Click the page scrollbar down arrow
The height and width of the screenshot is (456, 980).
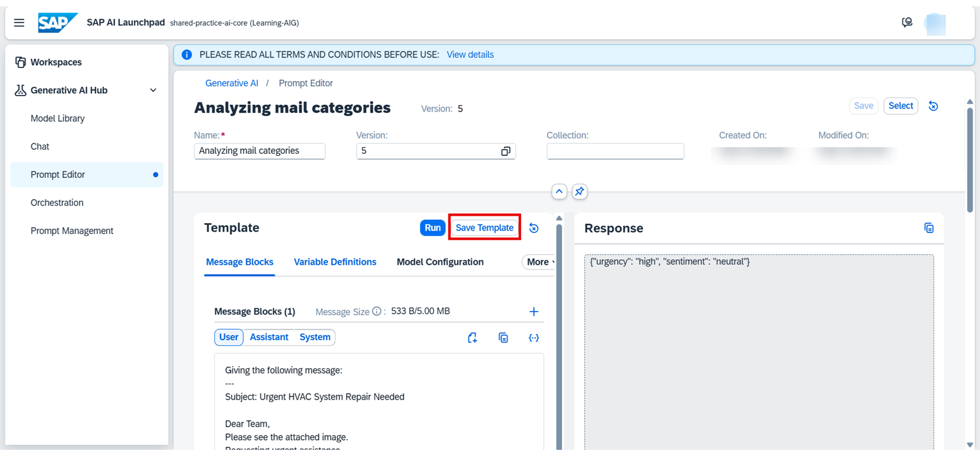pyautogui.click(x=970, y=445)
